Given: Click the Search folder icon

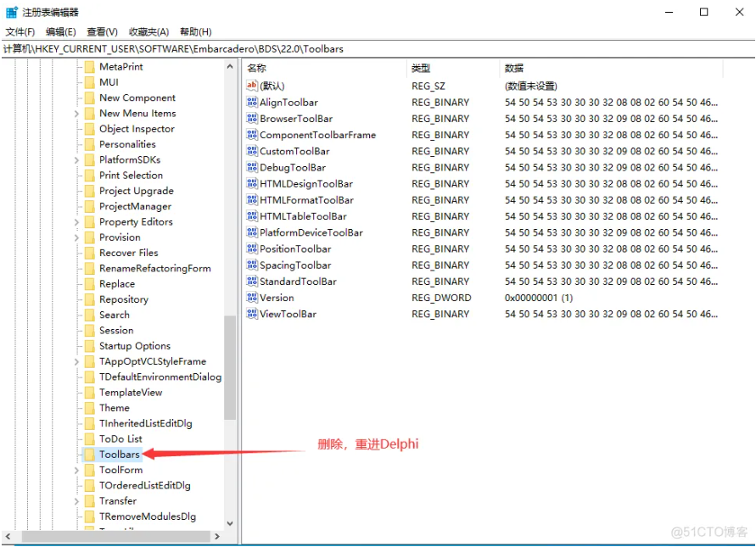Looking at the screenshot, I should click(x=90, y=315).
